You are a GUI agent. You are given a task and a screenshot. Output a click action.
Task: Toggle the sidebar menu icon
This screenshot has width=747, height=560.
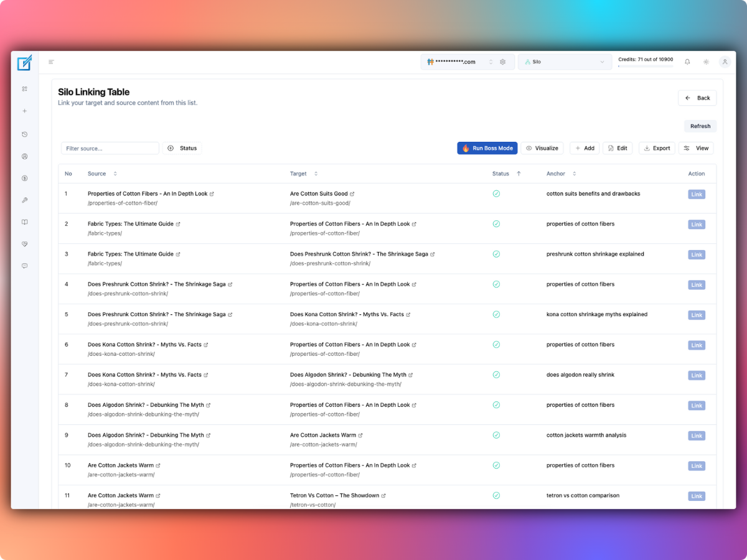(x=51, y=62)
